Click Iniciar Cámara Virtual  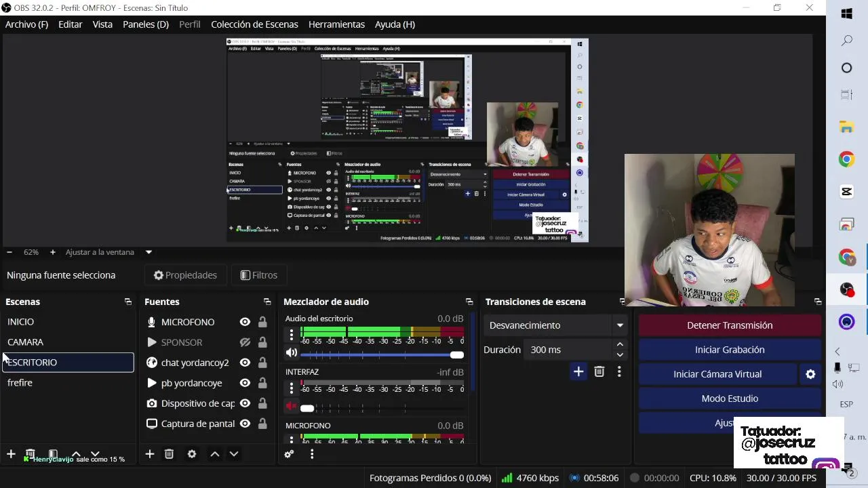tap(717, 374)
